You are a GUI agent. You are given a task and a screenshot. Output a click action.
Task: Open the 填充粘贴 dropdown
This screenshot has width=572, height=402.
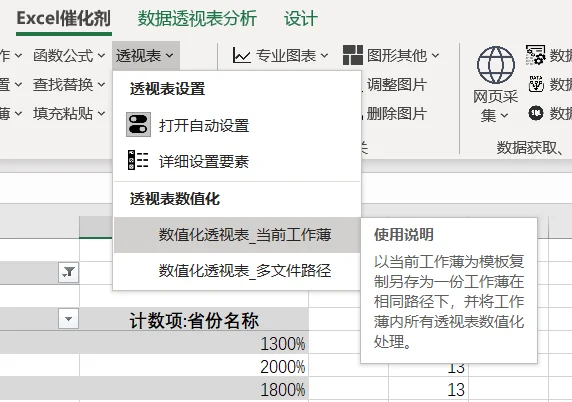click(69, 113)
